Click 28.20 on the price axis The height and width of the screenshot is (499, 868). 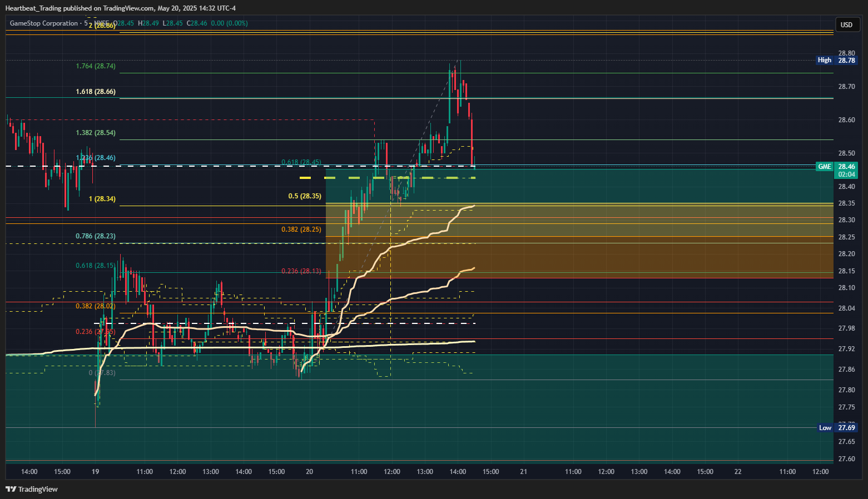tap(846, 254)
